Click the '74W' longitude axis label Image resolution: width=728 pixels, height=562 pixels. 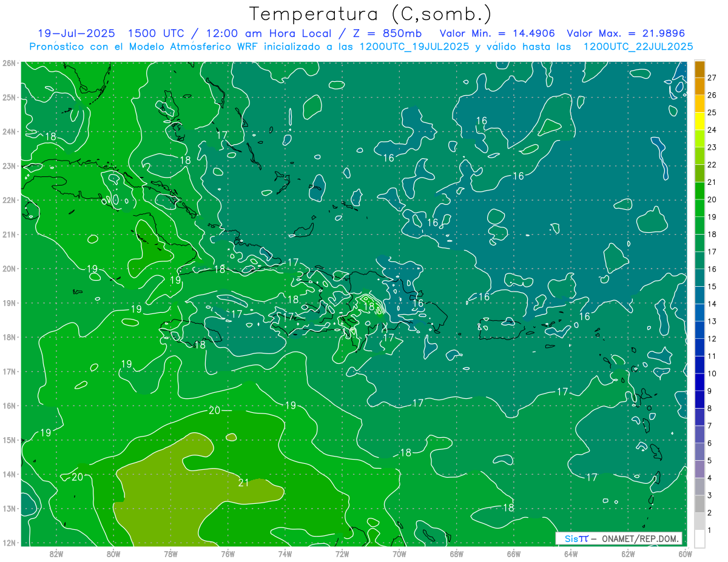click(x=285, y=554)
